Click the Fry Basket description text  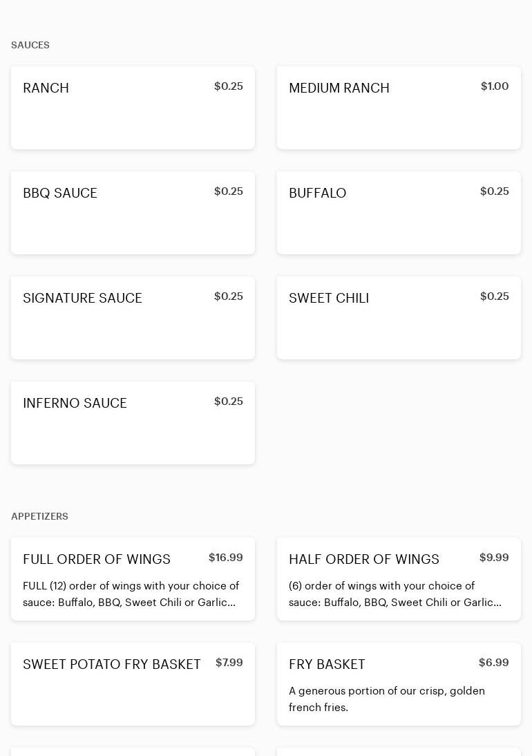coord(387,699)
